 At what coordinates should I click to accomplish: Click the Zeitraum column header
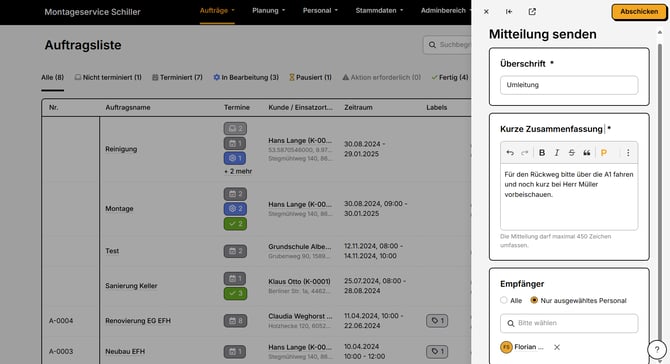[358, 108]
